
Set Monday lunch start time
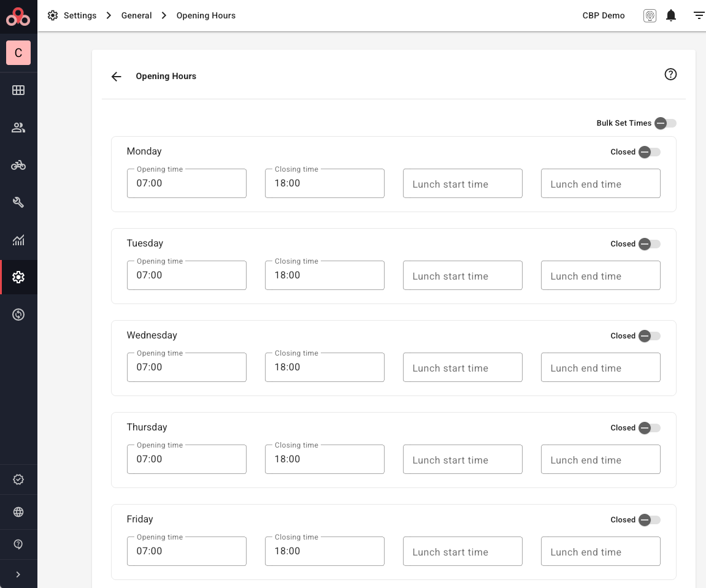(462, 183)
